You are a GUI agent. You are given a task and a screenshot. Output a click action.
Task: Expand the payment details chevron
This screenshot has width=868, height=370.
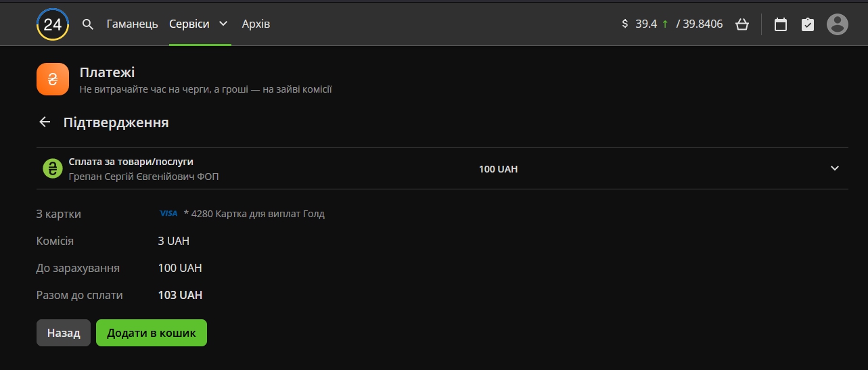pos(834,168)
